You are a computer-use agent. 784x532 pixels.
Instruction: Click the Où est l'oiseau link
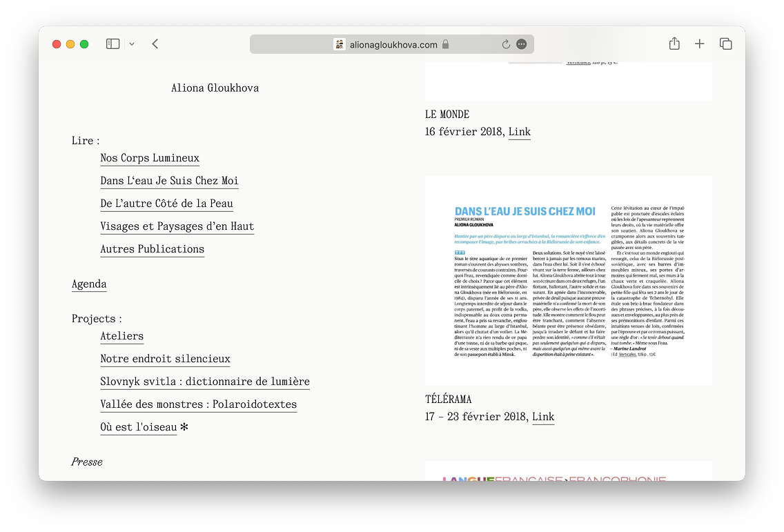coord(138,427)
